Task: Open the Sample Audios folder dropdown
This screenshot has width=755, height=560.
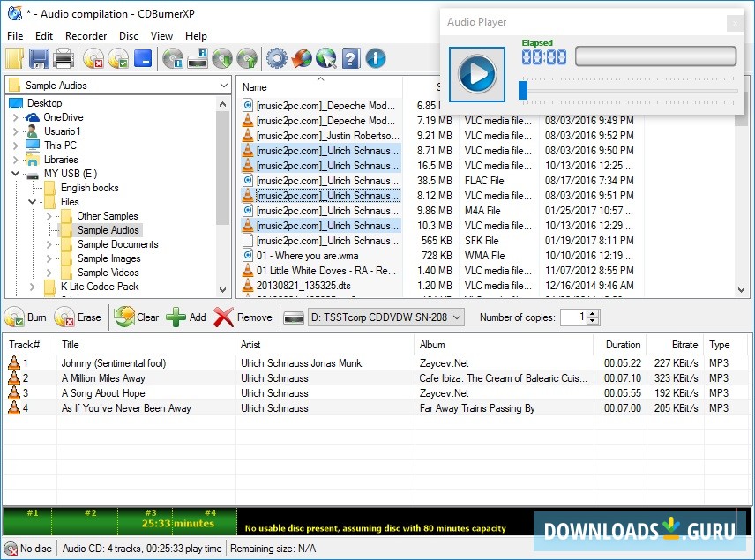Action: (x=223, y=86)
